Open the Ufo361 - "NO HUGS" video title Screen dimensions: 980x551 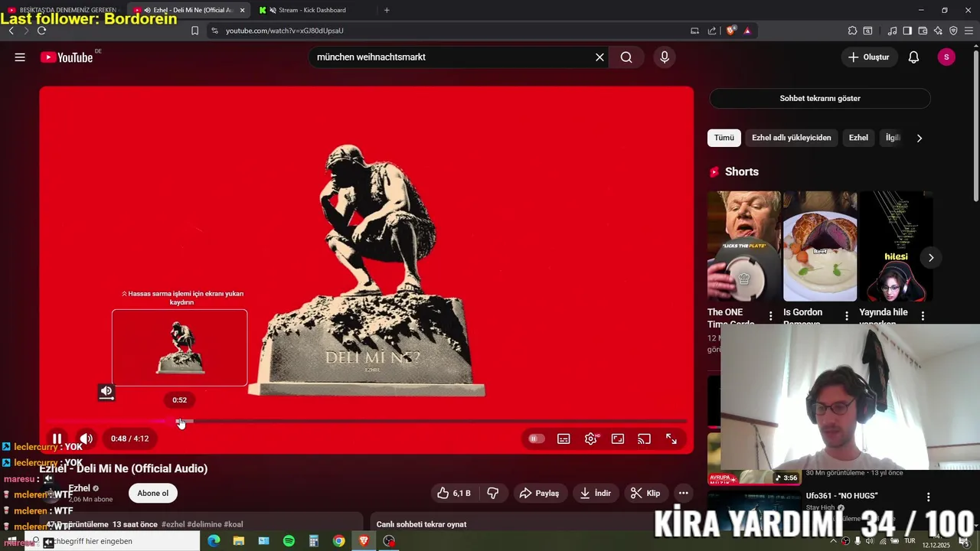tap(841, 496)
